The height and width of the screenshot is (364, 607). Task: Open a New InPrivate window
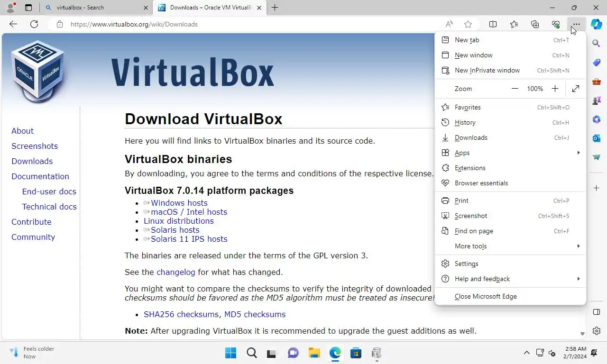tap(510, 70)
